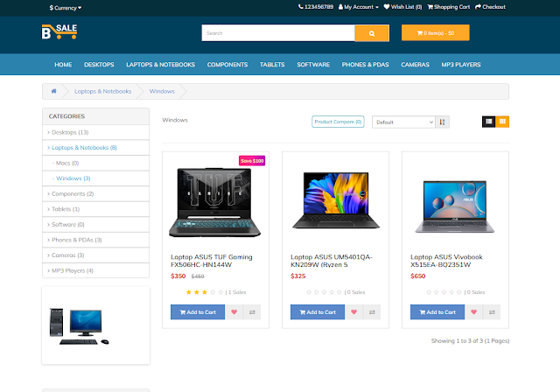The image size is (560, 392).
Task: Open LAPTOPS & NOTEBOOKS menu
Action: [160, 65]
